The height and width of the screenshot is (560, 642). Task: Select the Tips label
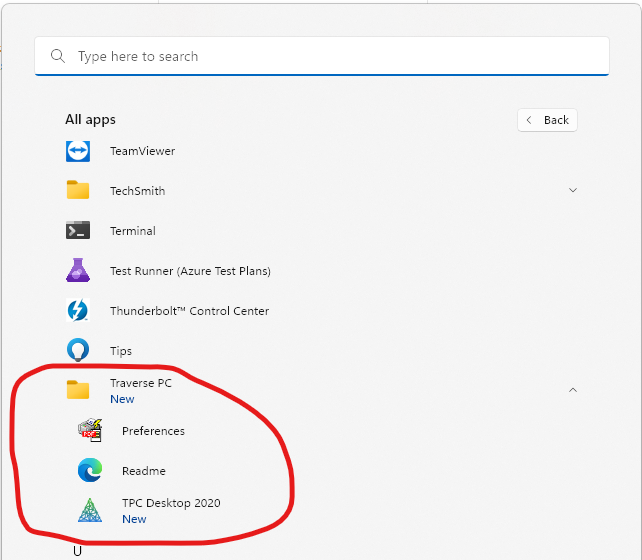121,351
